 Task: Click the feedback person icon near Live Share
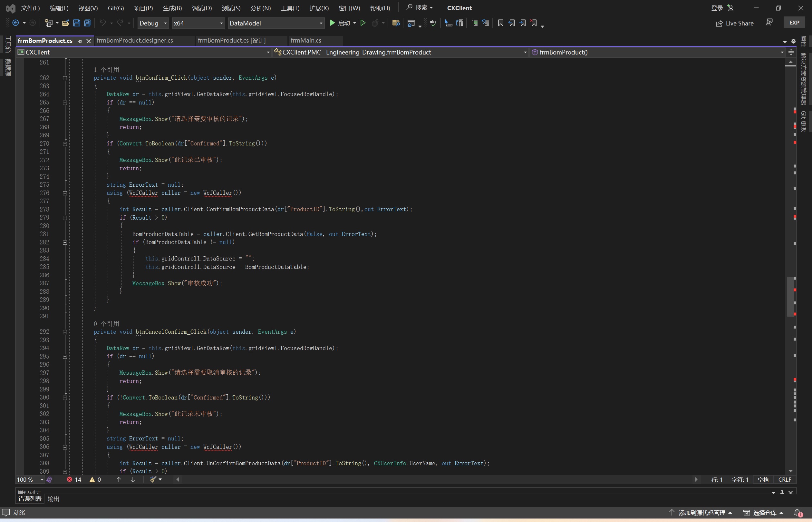pyautogui.click(x=769, y=22)
